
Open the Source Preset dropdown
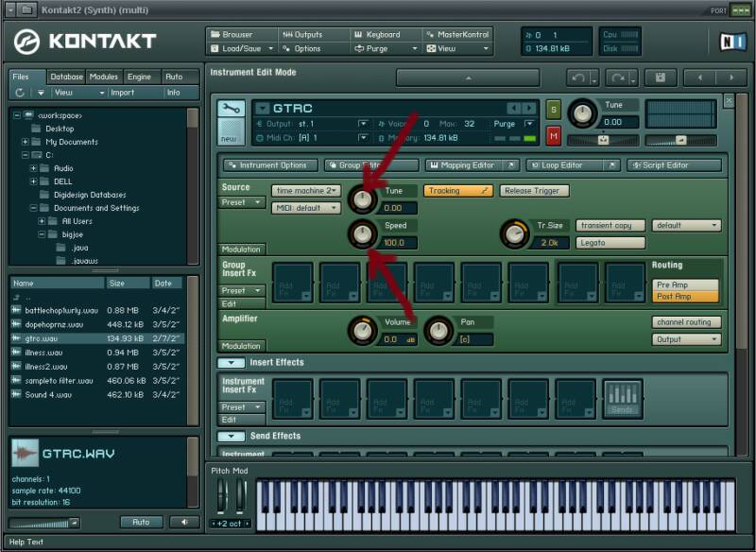point(242,202)
